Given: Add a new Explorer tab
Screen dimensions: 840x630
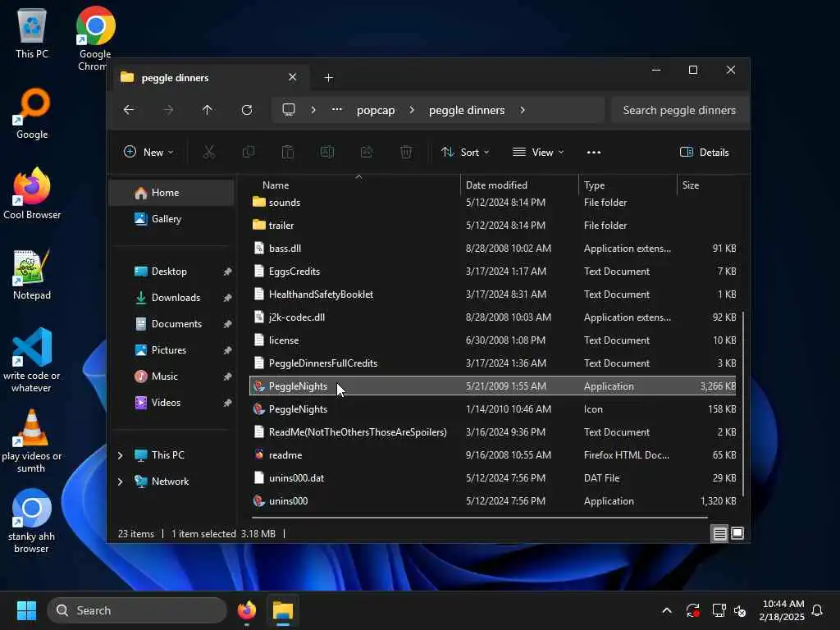Looking at the screenshot, I should tap(329, 78).
